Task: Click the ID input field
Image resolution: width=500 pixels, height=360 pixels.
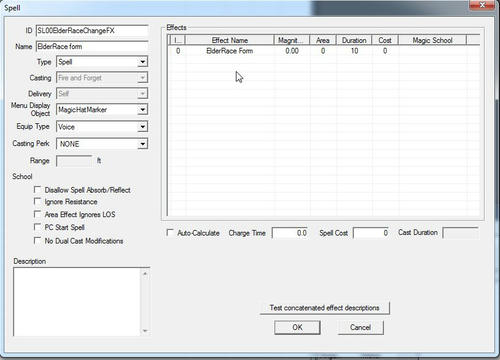Action: tap(92, 31)
